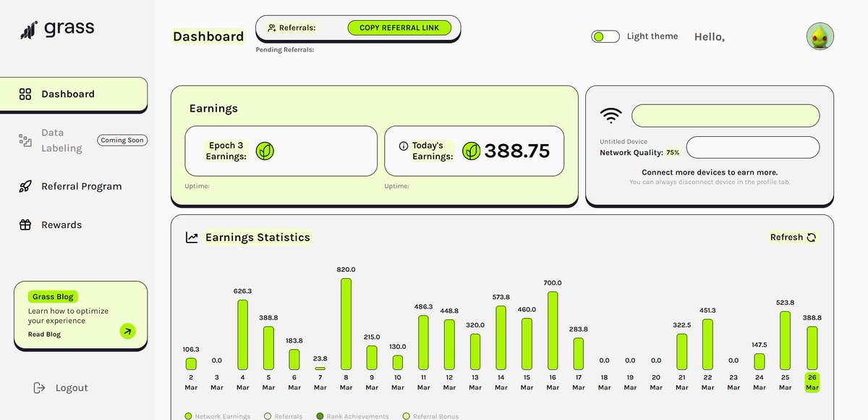The image size is (868, 420).
Task: Click COPY REFERRAL LINK button
Action: coord(399,28)
